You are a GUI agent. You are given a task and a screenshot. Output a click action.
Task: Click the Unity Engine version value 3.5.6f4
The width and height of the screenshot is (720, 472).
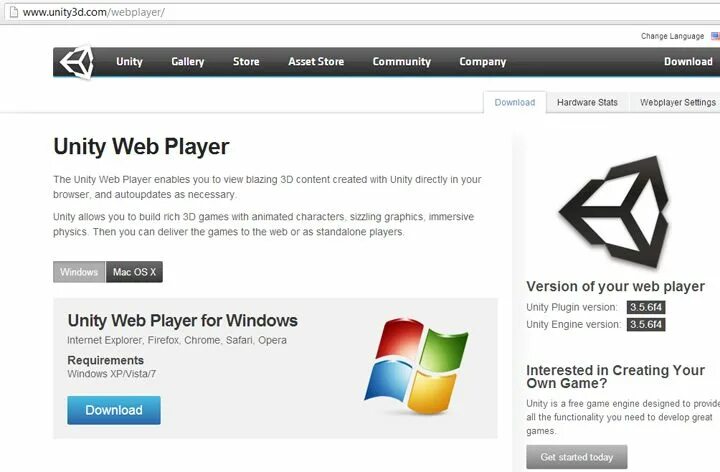click(646, 324)
